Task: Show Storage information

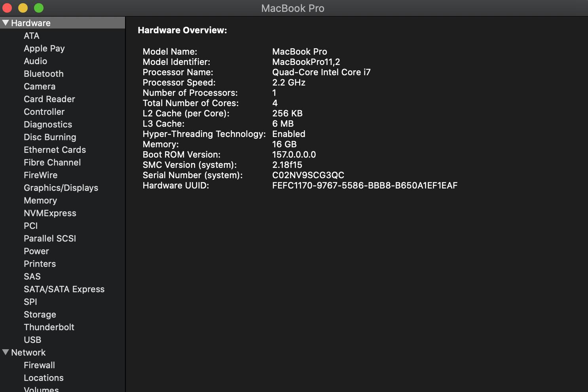Action: [40, 315]
